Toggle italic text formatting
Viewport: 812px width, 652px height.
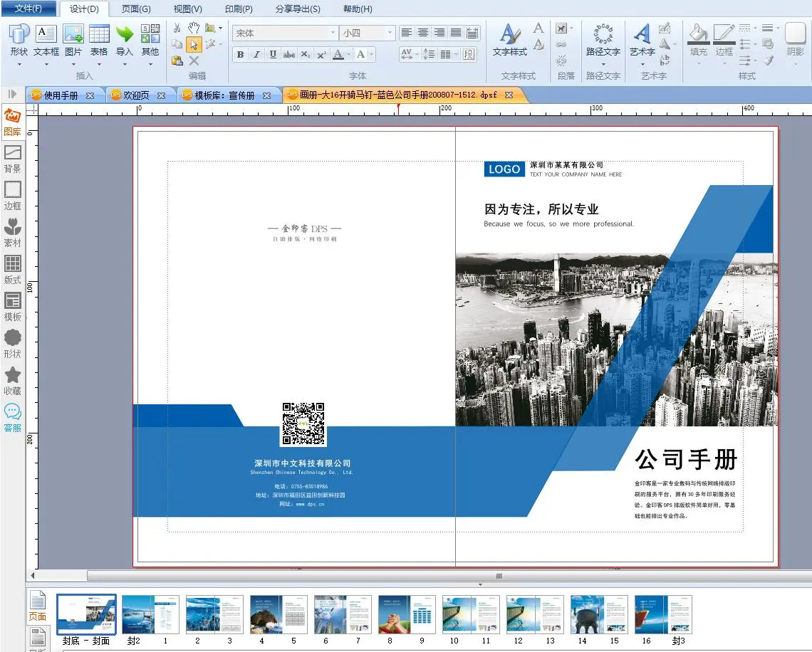[256, 55]
